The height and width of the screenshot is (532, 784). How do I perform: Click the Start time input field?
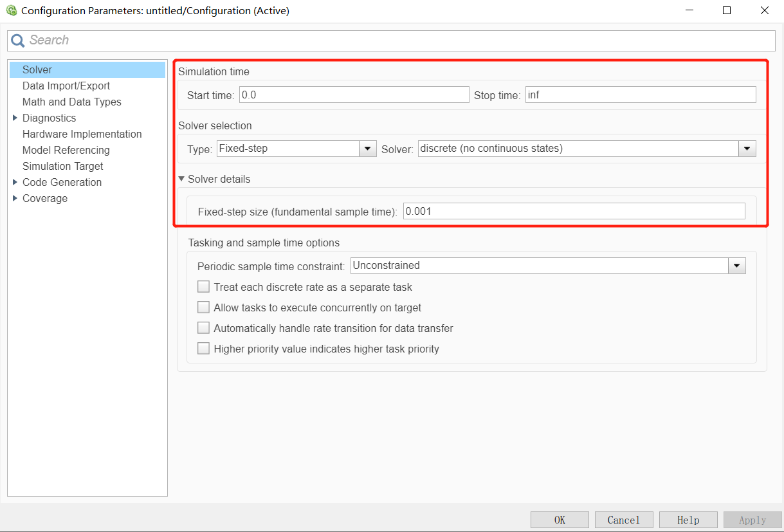pos(354,95)
